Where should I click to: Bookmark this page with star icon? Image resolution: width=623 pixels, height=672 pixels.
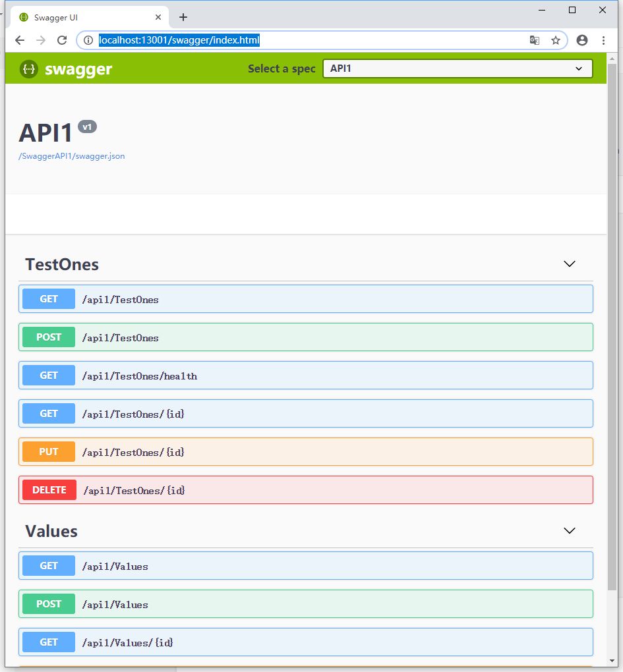click(x=556, y=40)
